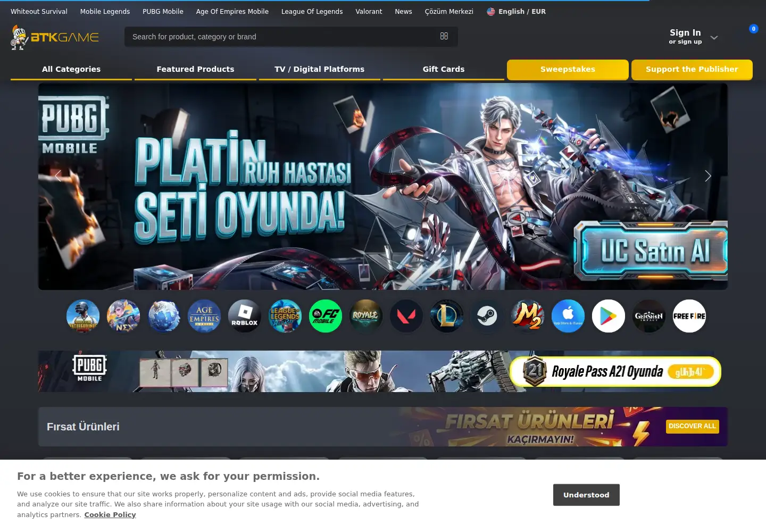Image resolution: width=766 pixels, height=532 pixels.
Task: Select the snowy globe game icon
Action: [164, 316]
